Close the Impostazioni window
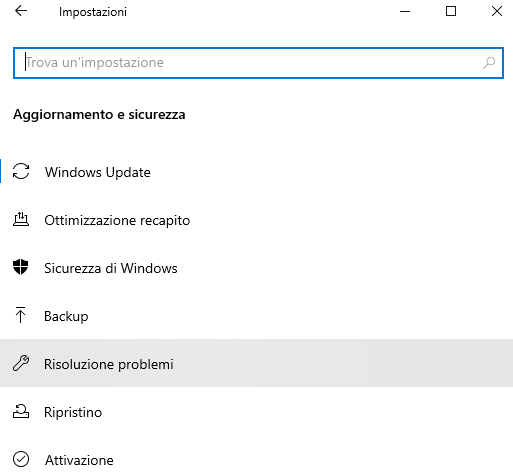This screenshot has height=474, width=513. (x=497, y=11)
